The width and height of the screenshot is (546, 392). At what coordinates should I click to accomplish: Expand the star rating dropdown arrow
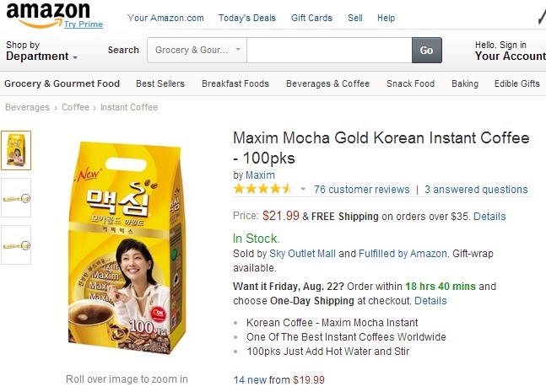303,189
